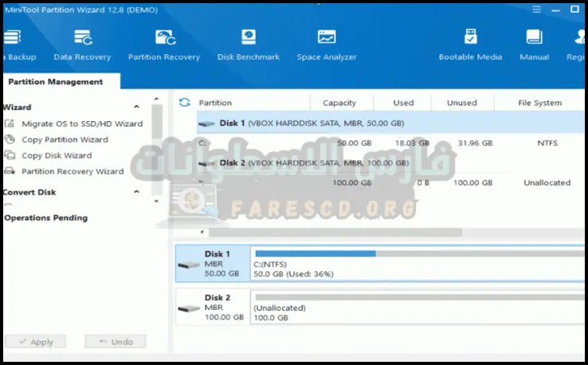The image size is (588, 365).
Task: Open the Disk Benchmark tool
Action: click(x=248, y=45)
